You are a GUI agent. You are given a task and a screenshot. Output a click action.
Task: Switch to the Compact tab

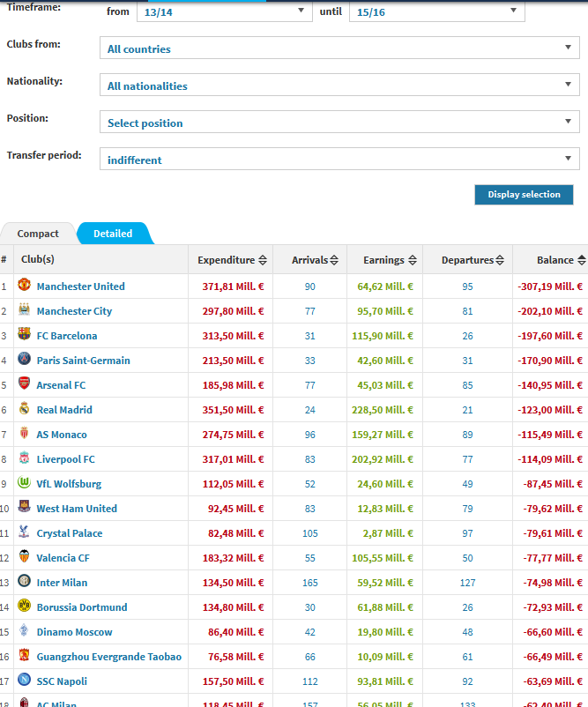38,234
